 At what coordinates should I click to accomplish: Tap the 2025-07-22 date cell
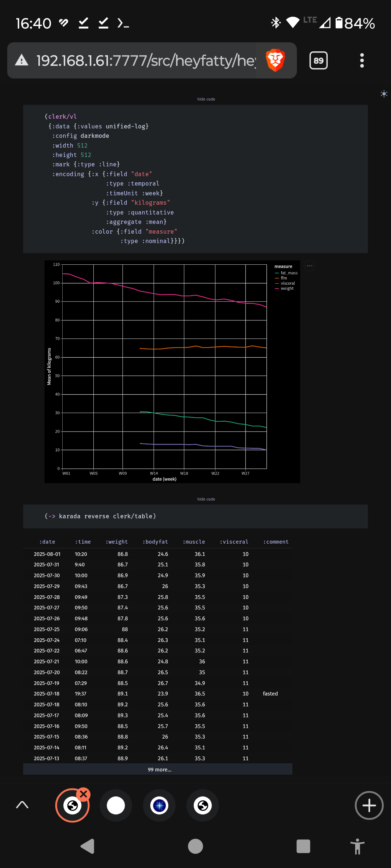pos(47,651)
